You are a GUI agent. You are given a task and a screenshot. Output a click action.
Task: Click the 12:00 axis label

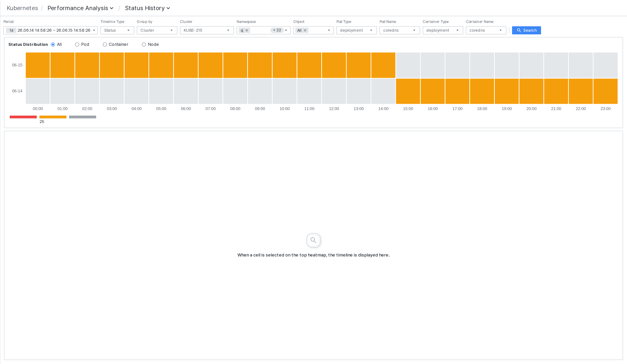[334, 109]
